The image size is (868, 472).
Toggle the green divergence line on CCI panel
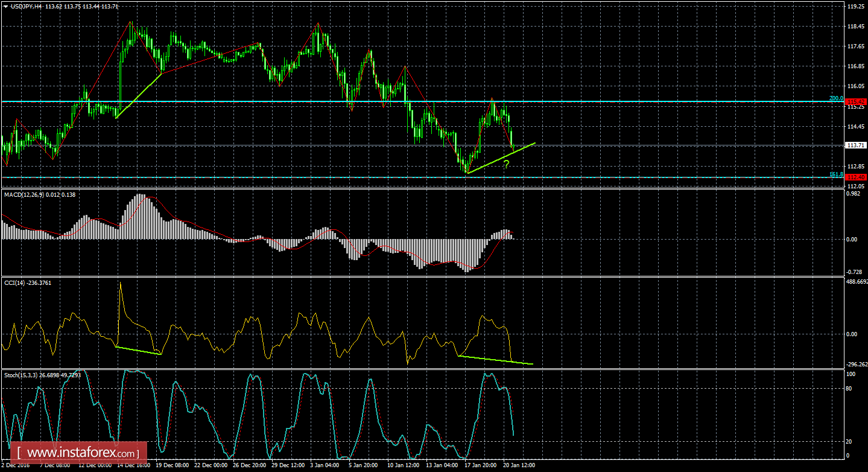495,359
